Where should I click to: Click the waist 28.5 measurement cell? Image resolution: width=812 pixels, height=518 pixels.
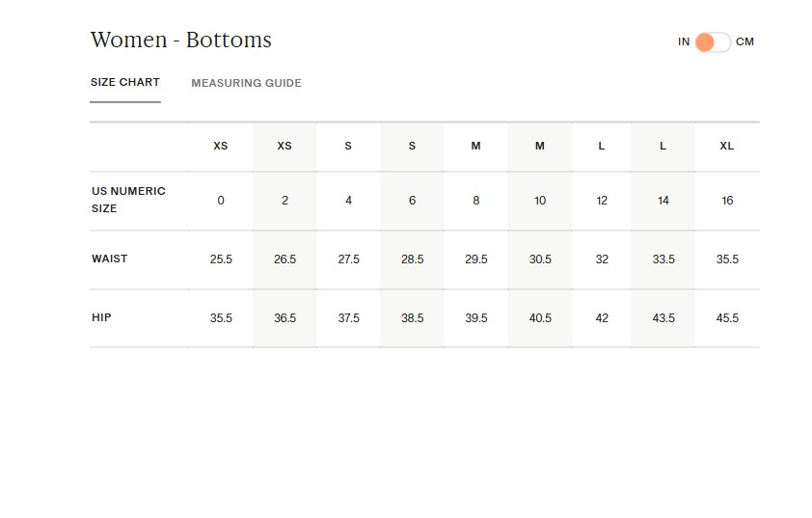coord(412,259)
